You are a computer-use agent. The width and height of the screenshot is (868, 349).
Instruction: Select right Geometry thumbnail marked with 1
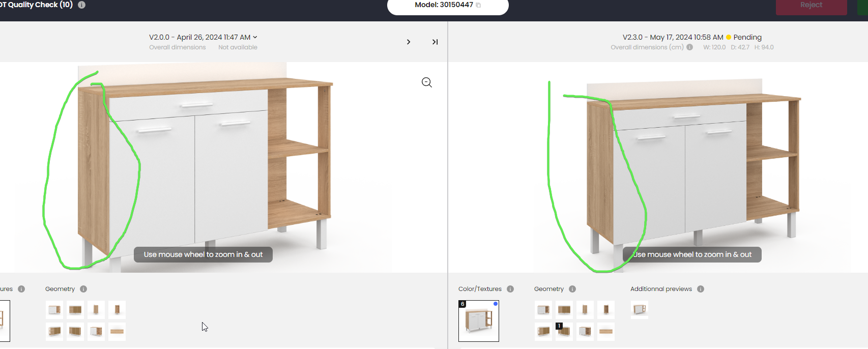point(564,331)
